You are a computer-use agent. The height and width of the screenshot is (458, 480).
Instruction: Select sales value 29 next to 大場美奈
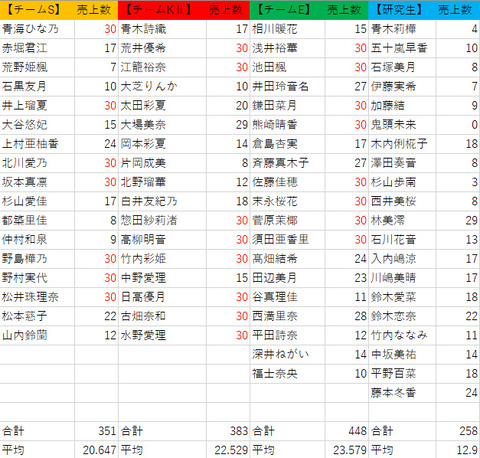tap(242, 125)
